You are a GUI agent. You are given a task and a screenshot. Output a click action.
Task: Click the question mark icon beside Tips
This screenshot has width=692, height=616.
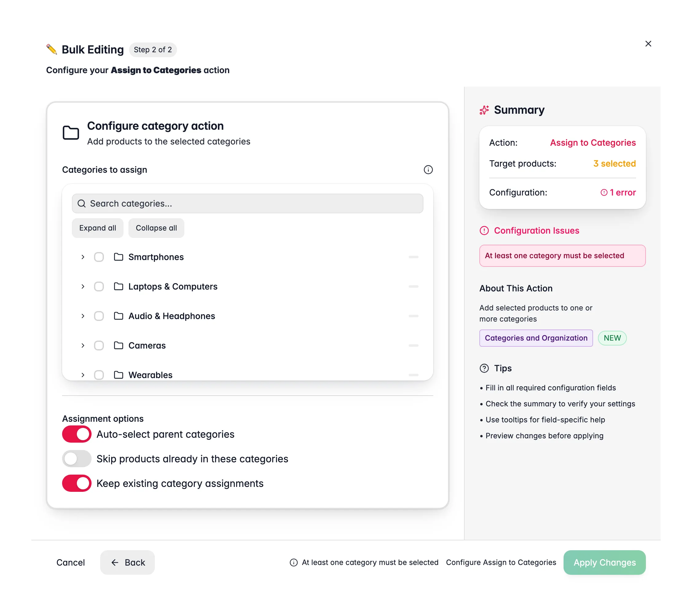(x=484, y=368)
